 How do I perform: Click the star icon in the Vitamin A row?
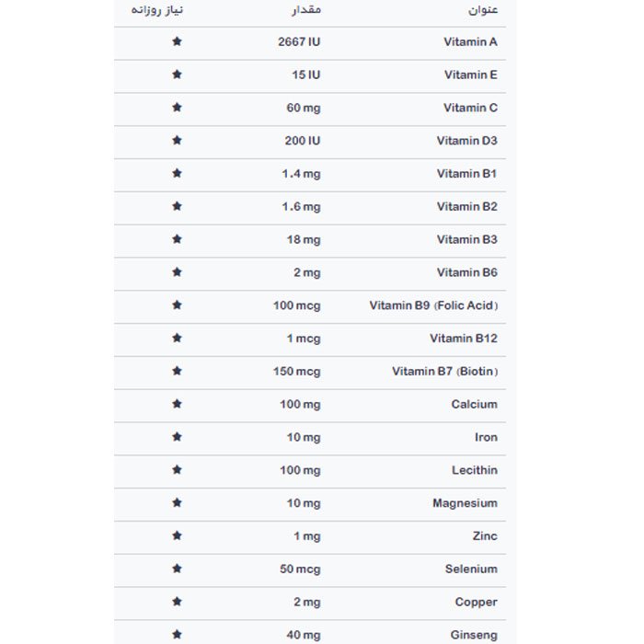pos(177,41)
